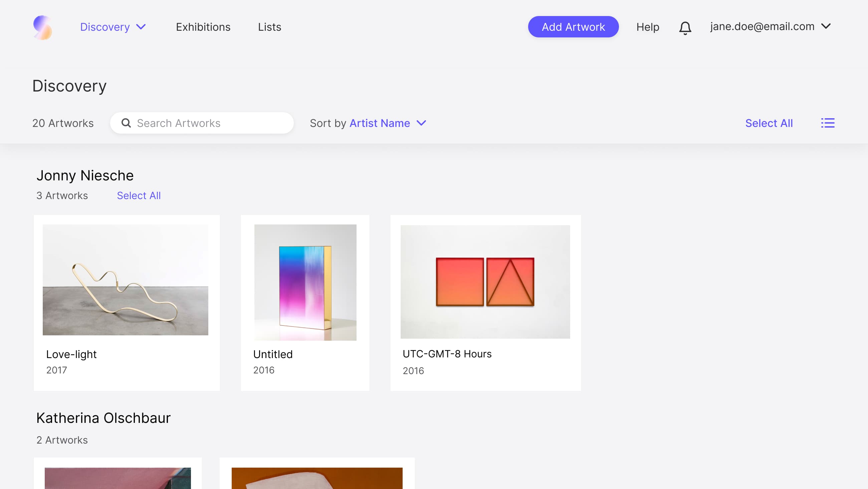Viewport: 868px width, 489px height.
Task: Open the notifications bell
Action: (685, 28)
